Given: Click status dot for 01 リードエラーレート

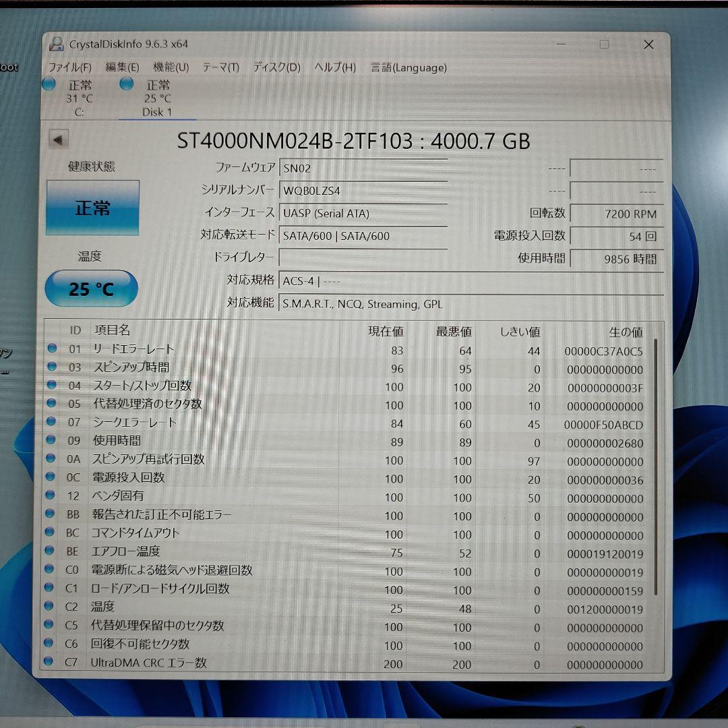Looking at the screenshot, I should pyautogui.click(x=52, y=348).
